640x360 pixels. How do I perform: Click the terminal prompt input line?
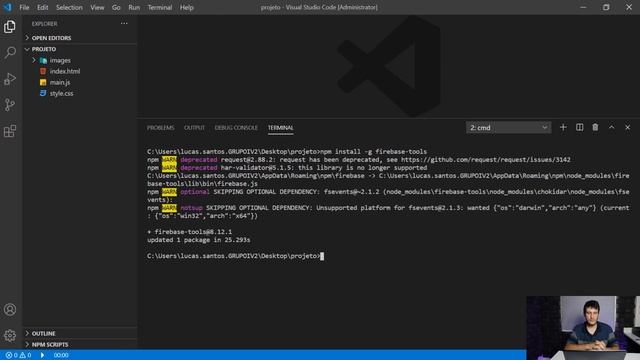tap(236, 256)
